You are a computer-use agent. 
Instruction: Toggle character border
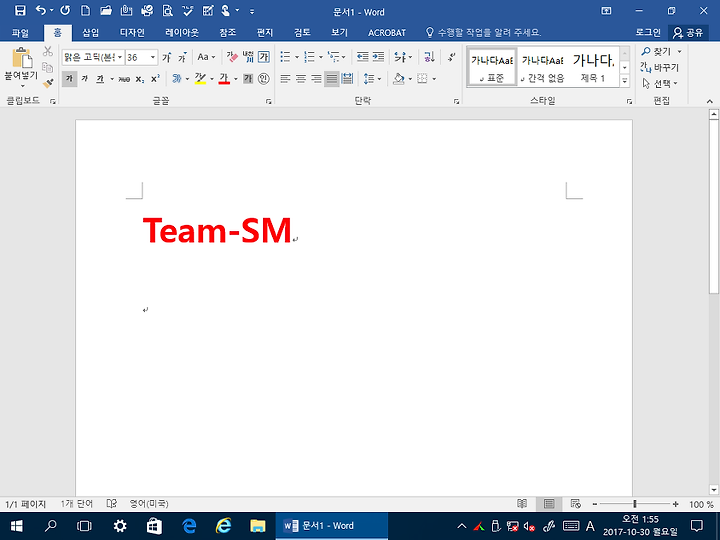[264, 57]
